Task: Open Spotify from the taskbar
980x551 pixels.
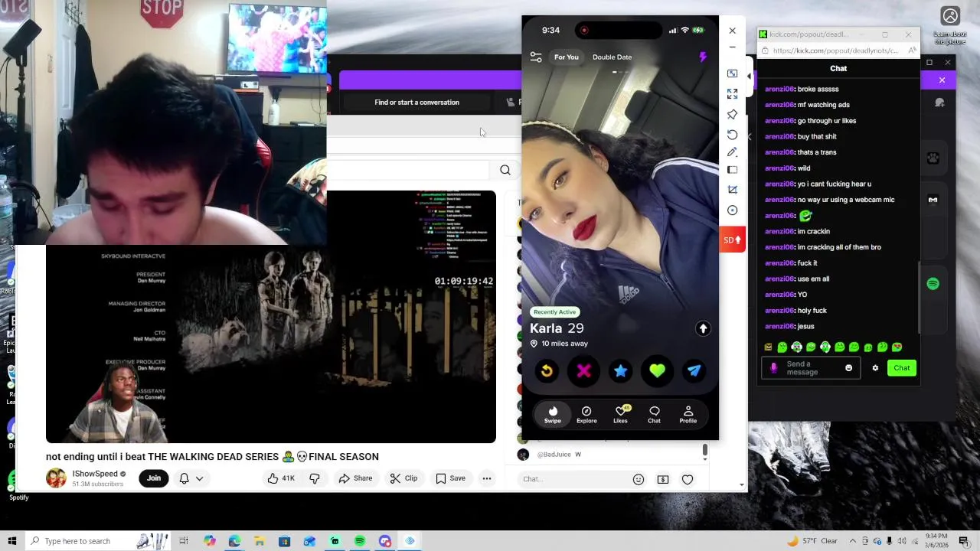Action: (x=360, y=541)
